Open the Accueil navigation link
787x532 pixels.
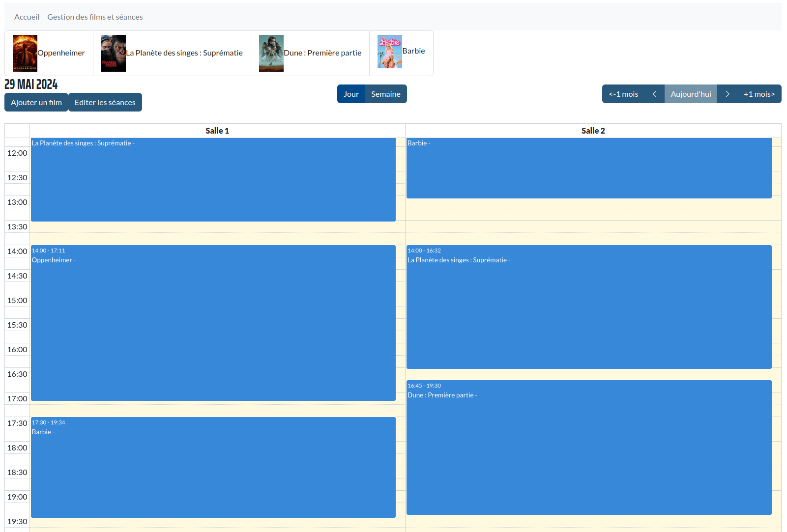point(27,17)
